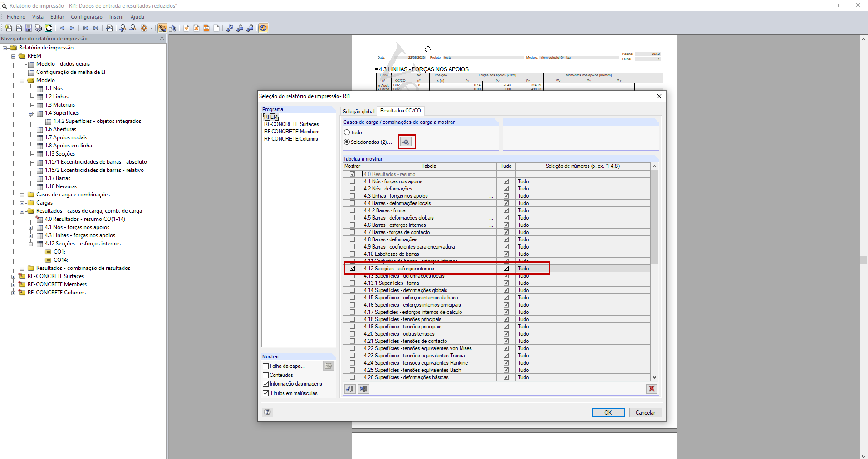
Task: Click the red X delete button
Action: (x=652, y=389)
